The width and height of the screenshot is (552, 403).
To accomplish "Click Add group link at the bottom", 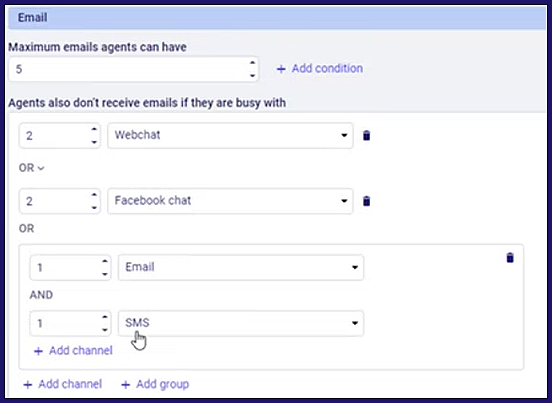I will point(155,384).
